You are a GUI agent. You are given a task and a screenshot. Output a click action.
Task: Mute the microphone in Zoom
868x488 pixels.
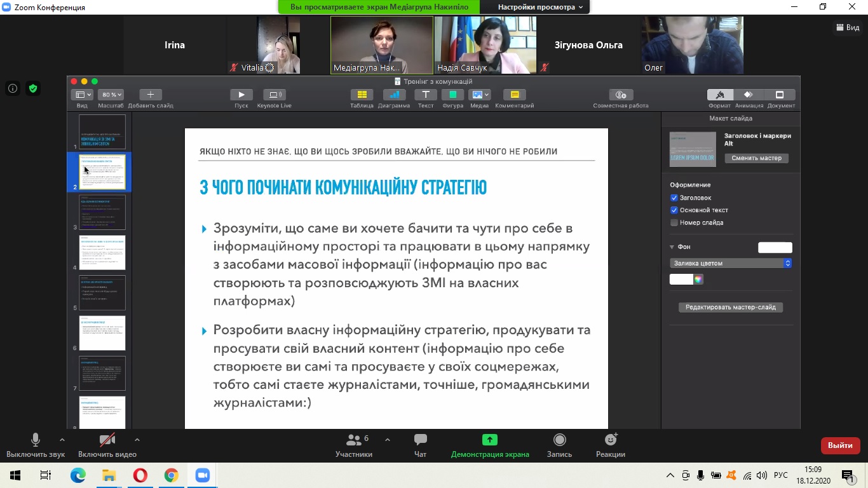point(36,440)
